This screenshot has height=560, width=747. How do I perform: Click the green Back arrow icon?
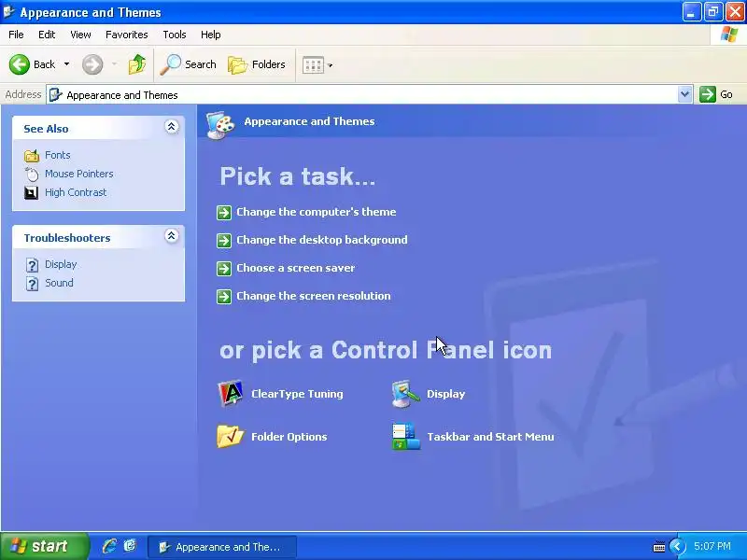(x=19, y=64)
